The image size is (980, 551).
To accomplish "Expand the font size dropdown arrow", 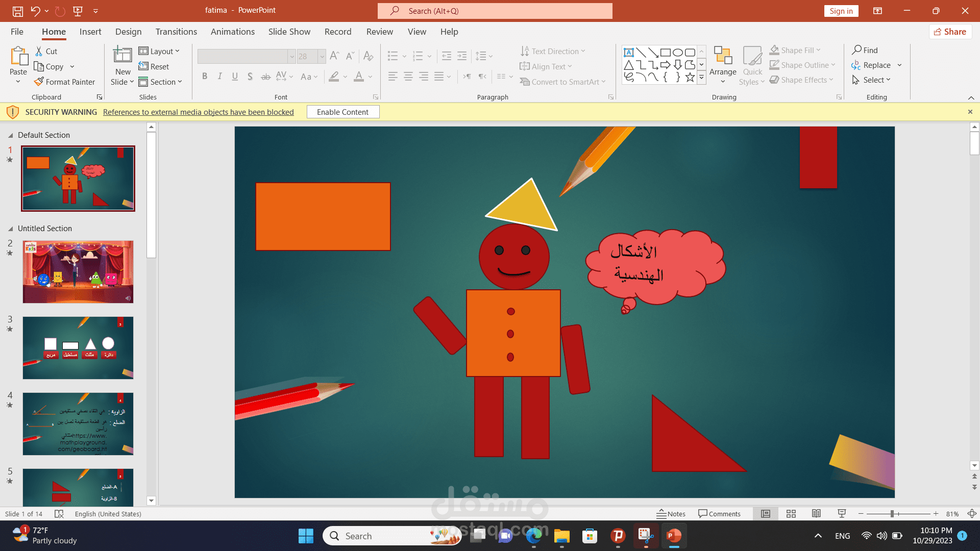I will coord(322,56).
